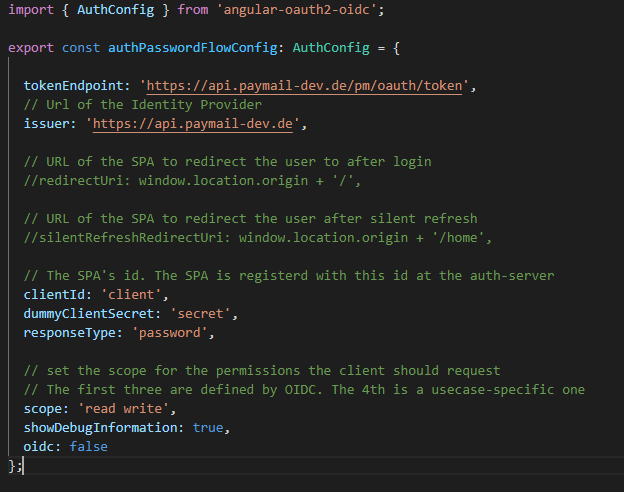Select the commented '//redirectUri' line
Viewport: 624px width, 492px height.
pos(192,181)
